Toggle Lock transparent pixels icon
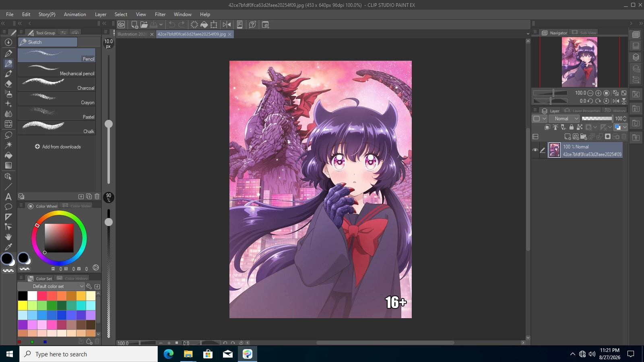 (580, 127)
